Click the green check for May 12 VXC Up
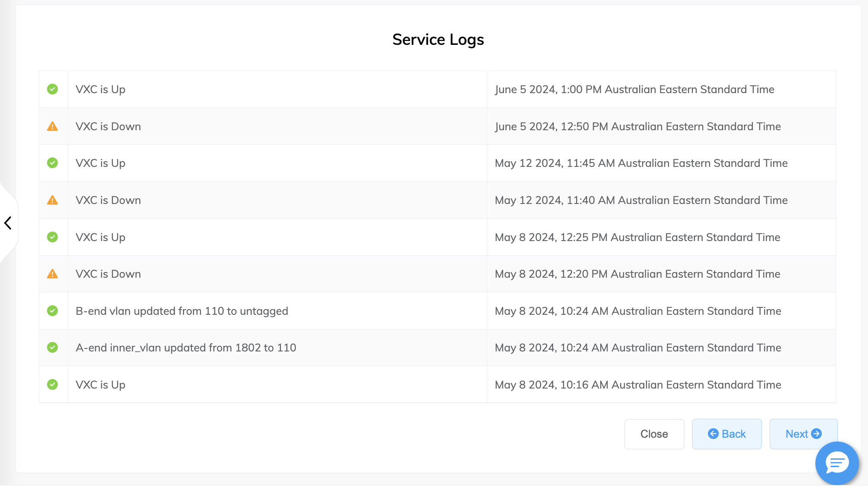868x489 pixels. [x=53, y=163]
